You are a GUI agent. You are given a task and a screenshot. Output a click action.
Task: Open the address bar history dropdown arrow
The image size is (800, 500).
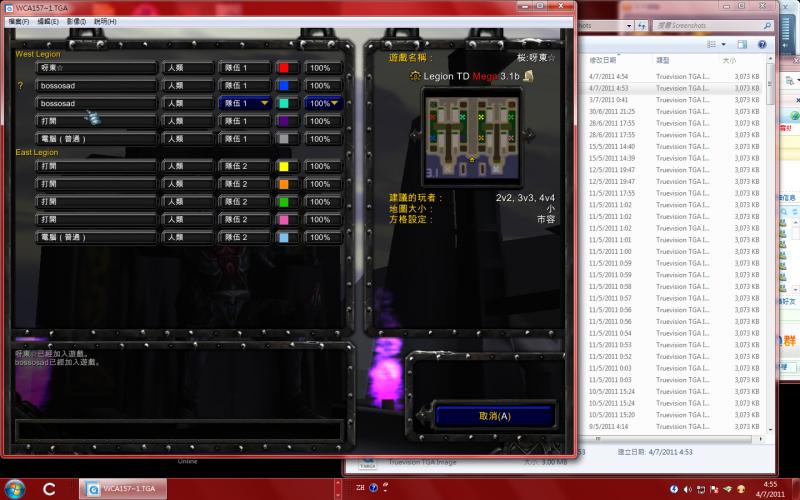tap(629, 26)
